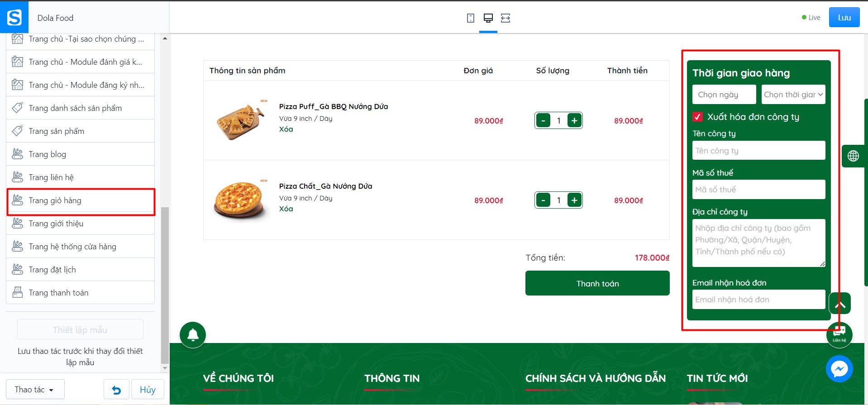Switch to mobile preview icon
The height and width of the screenshot is (405, 868).
[x=471, y=18]
